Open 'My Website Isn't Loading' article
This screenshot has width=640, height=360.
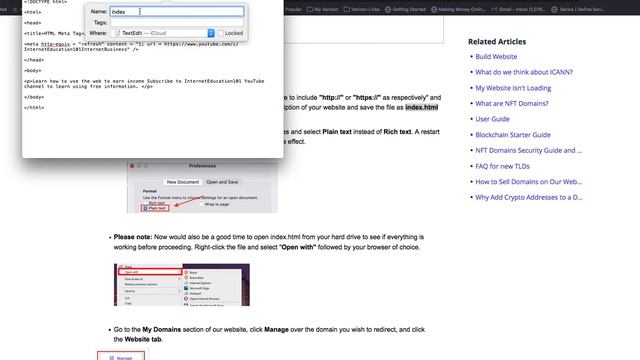pos(513,88)
